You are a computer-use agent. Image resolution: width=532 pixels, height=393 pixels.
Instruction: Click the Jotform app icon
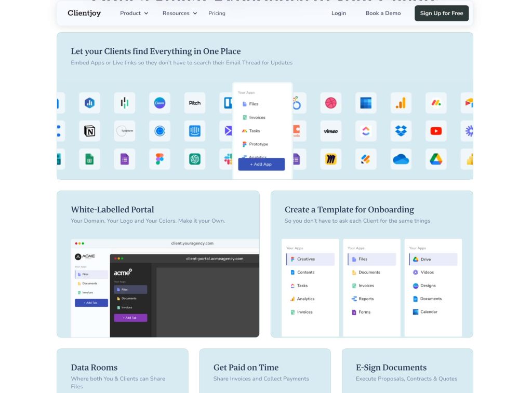pos(366,159)
